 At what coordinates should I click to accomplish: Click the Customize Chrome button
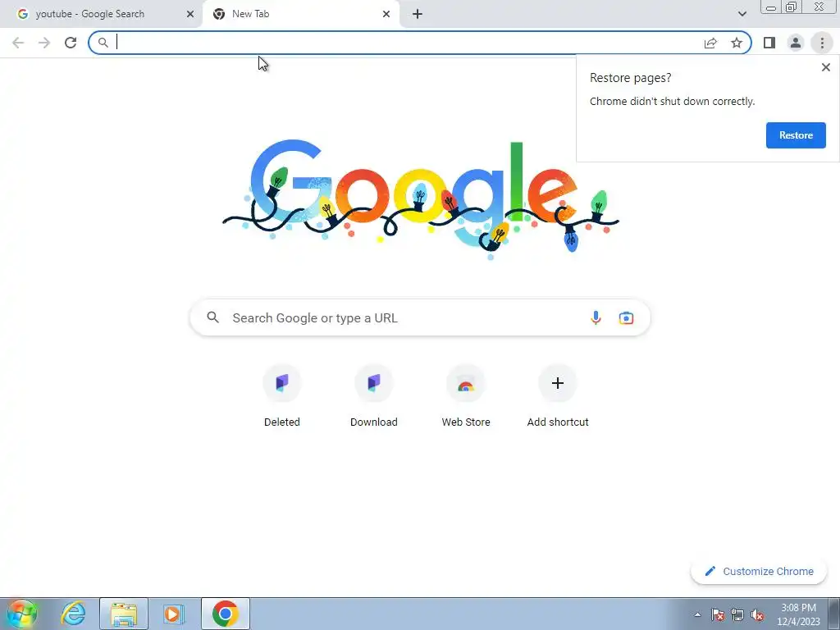coord(759,571)
